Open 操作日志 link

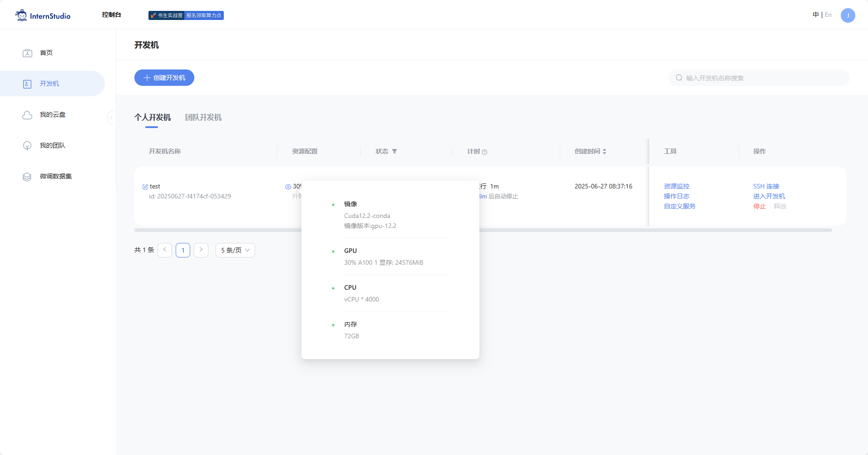[x=676, y=196]
